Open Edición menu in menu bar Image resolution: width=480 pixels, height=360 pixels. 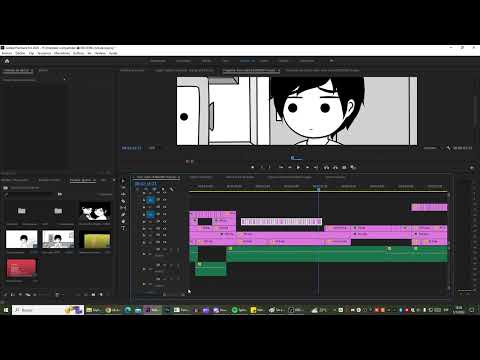pos(20,53)
